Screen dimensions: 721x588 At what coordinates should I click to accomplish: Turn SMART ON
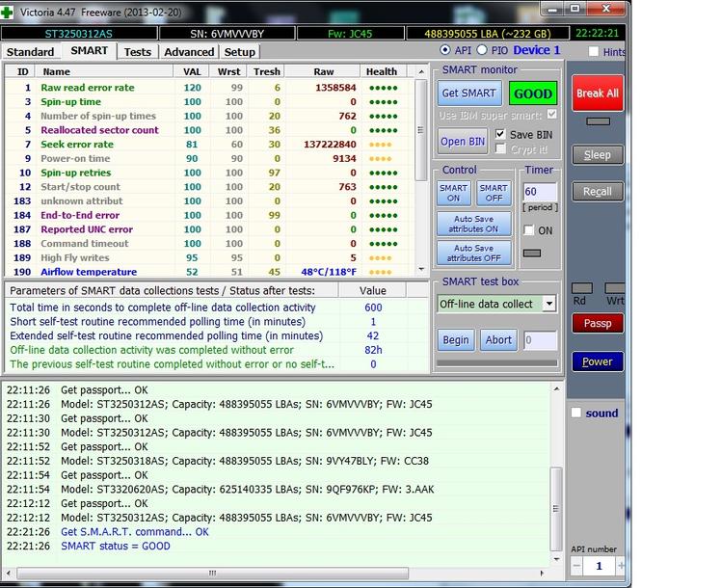pos(453,193)
